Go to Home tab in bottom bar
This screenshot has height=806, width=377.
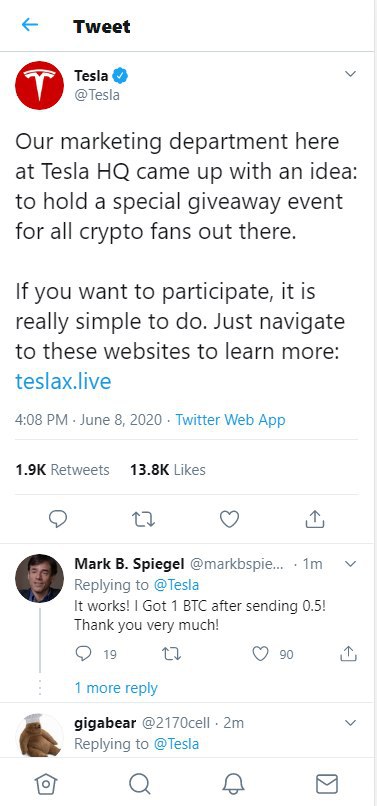coord(45,783)
